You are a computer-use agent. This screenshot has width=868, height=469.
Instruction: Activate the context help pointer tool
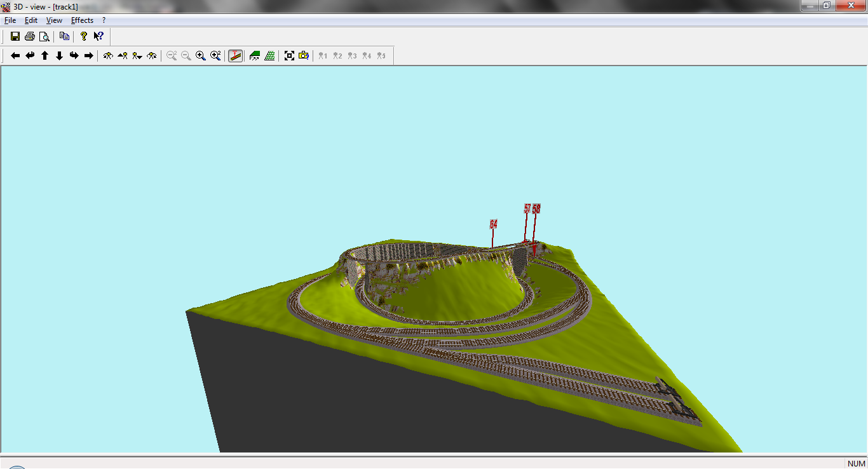pyautogui.click(x=98, y=36)
